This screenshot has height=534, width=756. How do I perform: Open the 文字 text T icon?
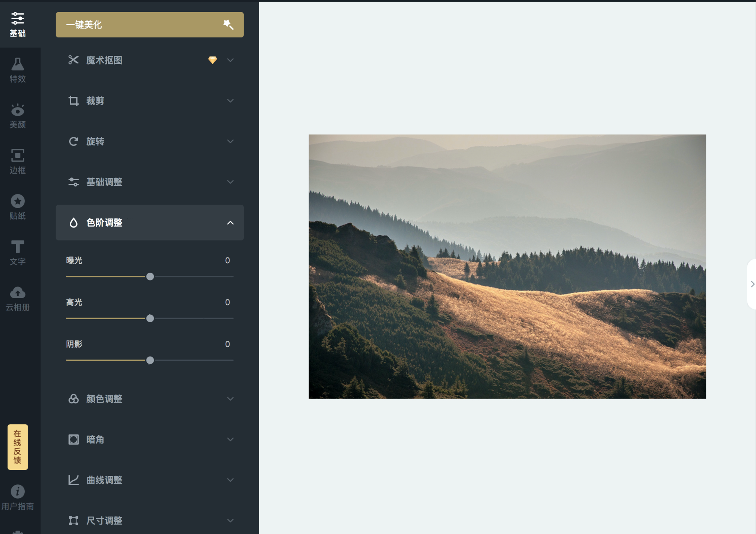point(18,247)
